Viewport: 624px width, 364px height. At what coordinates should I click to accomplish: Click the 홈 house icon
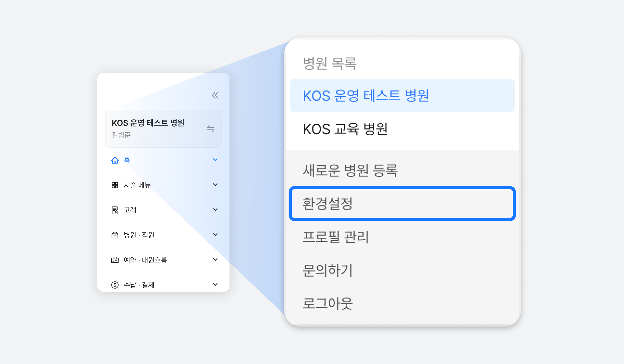coord(115,160)
